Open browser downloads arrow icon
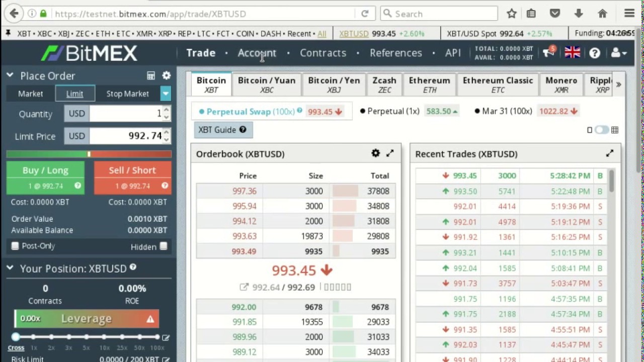 [x=579, y=14]
